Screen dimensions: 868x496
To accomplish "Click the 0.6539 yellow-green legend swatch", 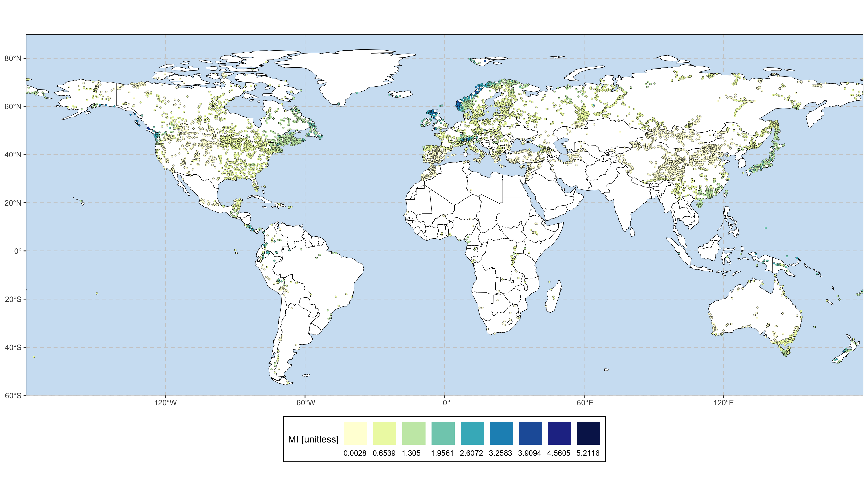I will tap(385, 433).
